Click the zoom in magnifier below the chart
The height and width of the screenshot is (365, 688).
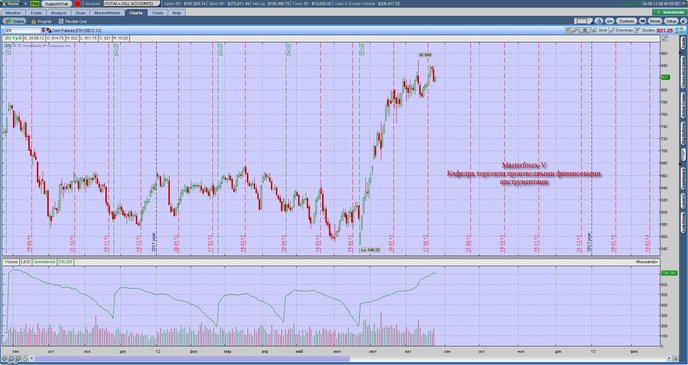pos(12,359)
